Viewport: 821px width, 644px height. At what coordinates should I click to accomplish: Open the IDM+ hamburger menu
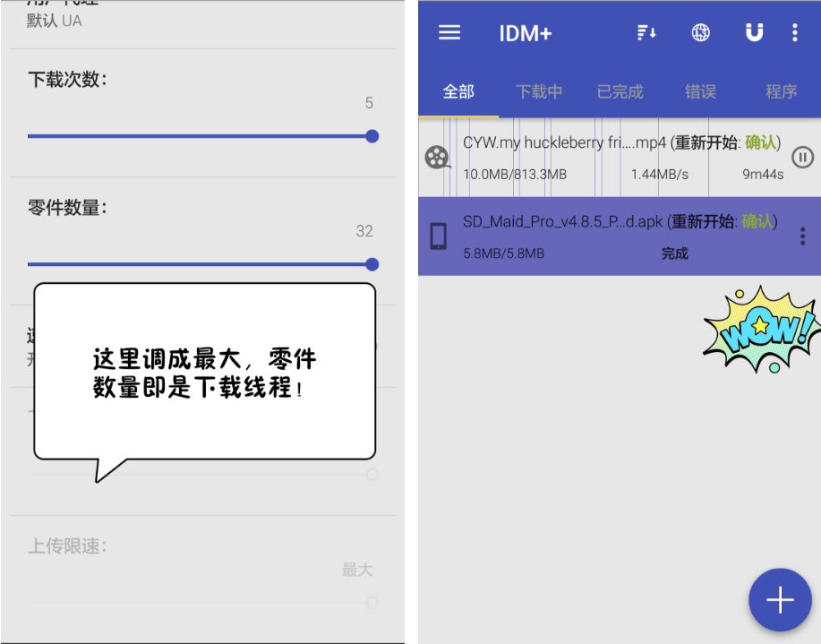[x=449, y=32]
